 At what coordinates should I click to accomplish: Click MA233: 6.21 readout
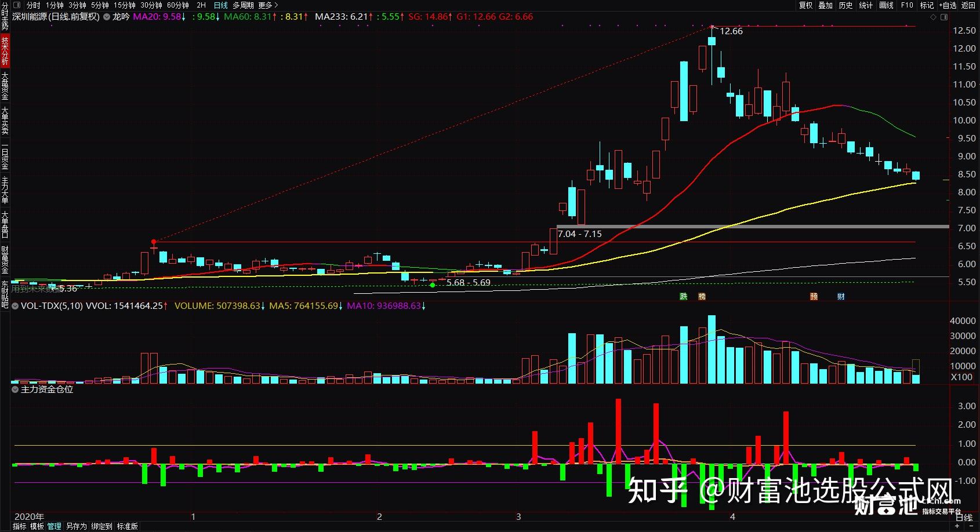(x=344, y=17)
